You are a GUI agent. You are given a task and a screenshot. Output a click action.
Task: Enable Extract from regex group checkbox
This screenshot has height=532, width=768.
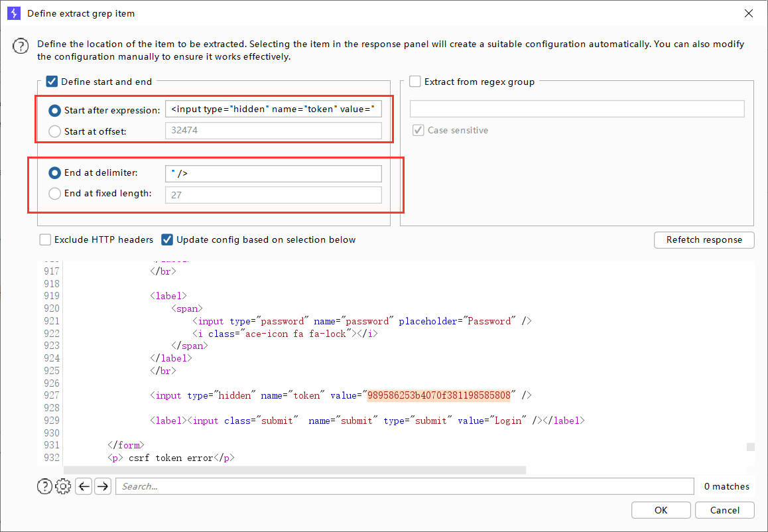coord(415,82)
